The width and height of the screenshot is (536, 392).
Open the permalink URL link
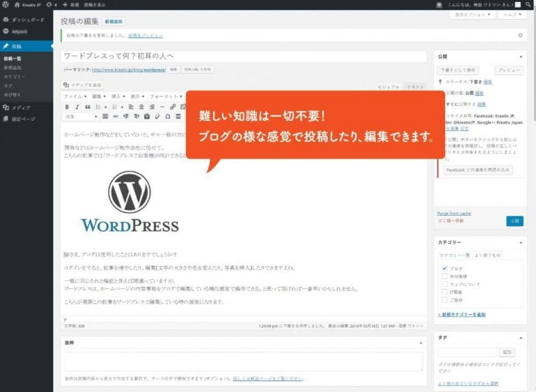pyautogui.click(x=129, y=70)
